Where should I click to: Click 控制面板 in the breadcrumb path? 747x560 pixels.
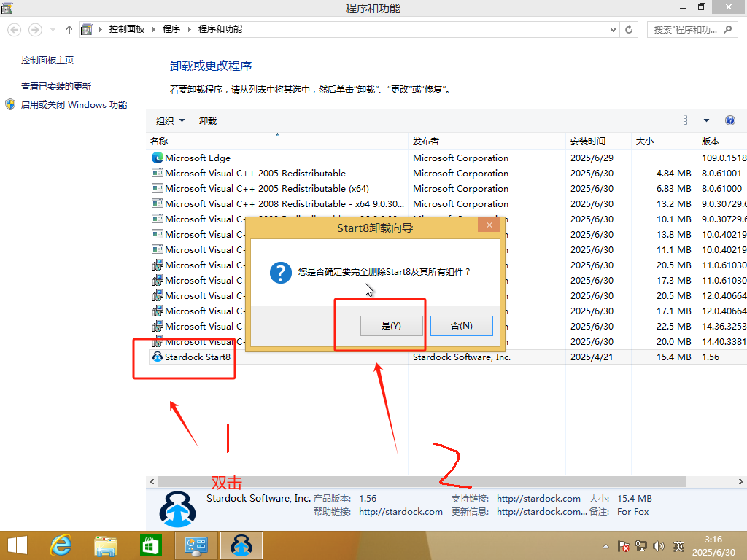[x=127, y=29]
